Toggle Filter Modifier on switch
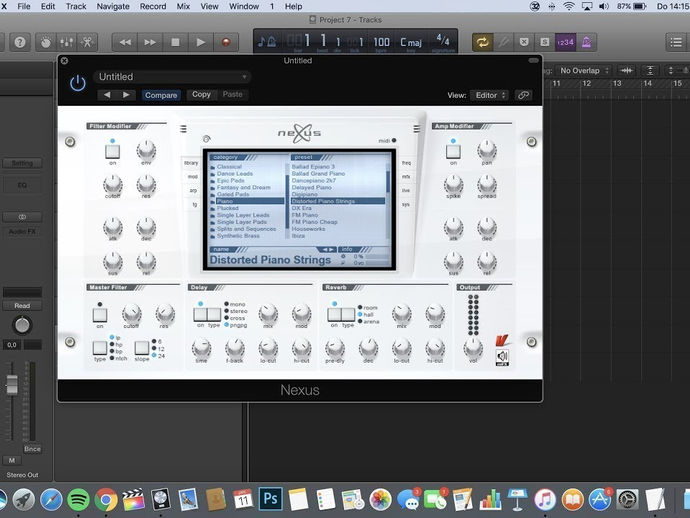 point(113,151)
